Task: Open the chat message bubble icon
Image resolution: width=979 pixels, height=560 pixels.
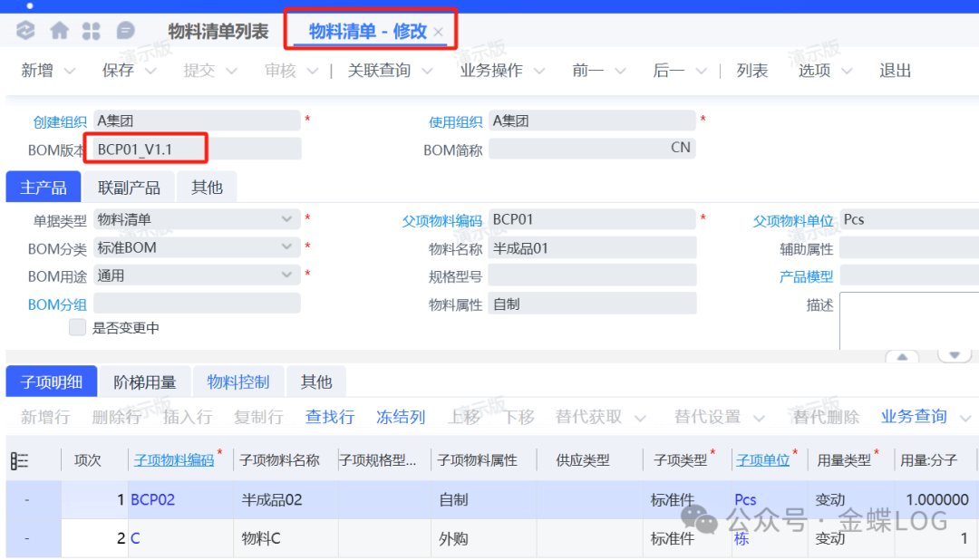Action: [x=125, y=32]
